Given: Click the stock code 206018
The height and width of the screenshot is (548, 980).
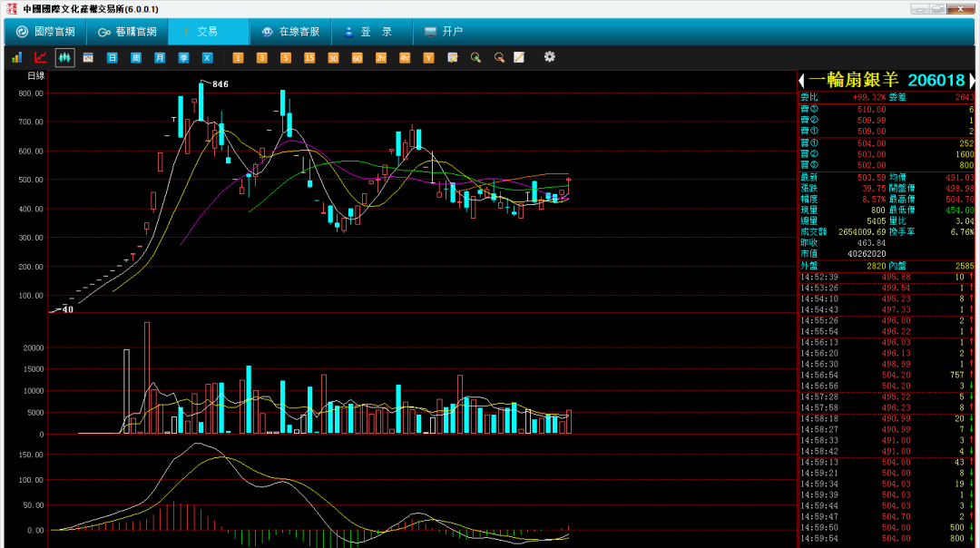Looking at the screenshot, I should pyautogui.click(x=936, y=80).
